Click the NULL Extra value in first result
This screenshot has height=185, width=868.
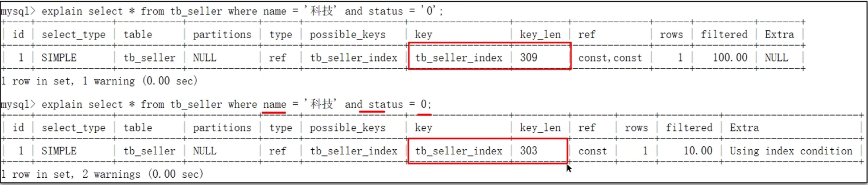pos(776,58)
